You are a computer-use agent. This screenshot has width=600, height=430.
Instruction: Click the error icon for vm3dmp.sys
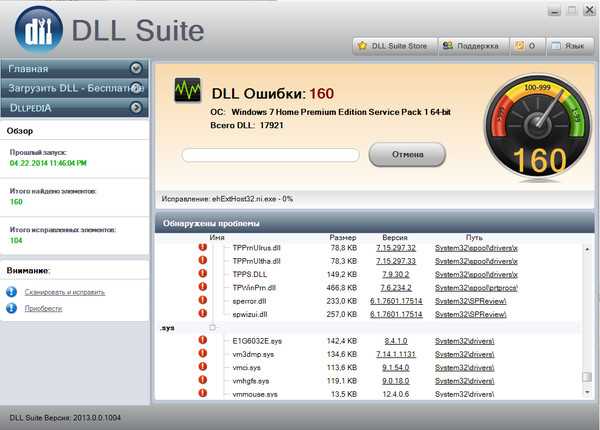pos(203,353)
